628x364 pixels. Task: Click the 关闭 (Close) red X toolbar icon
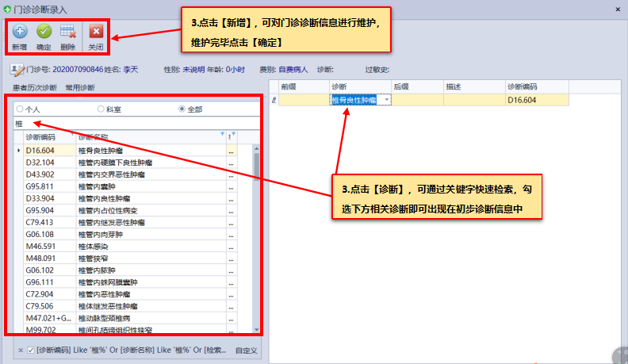96,33
